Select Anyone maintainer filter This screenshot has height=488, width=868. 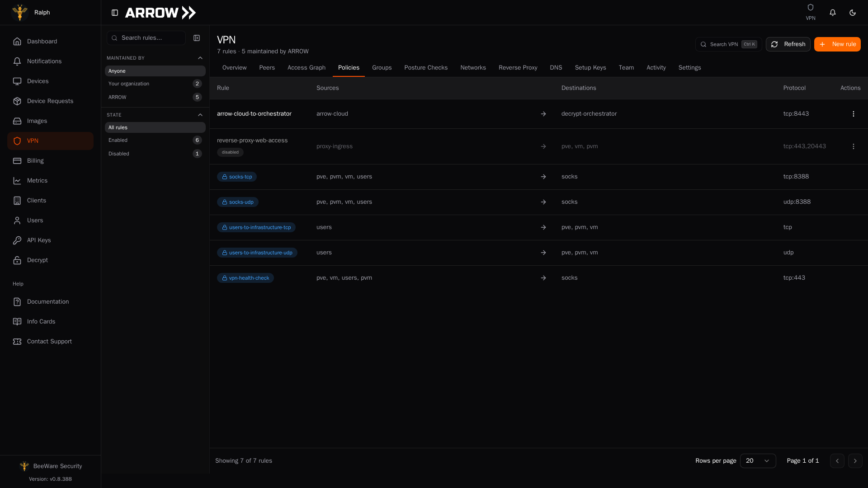[155, 71]
